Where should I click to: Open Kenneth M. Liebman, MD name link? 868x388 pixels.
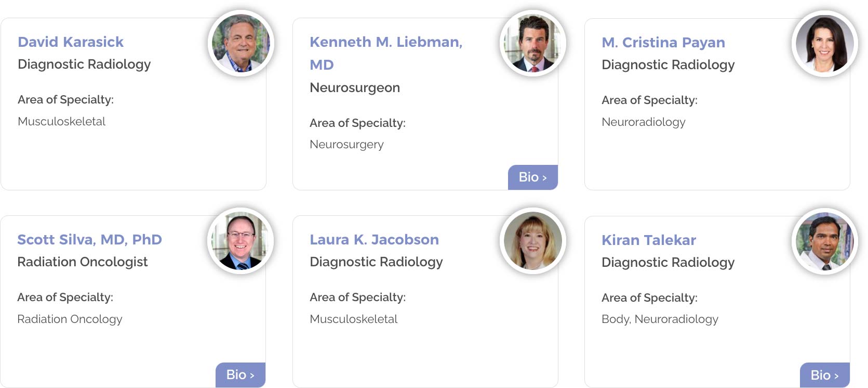tap(385, 42)
